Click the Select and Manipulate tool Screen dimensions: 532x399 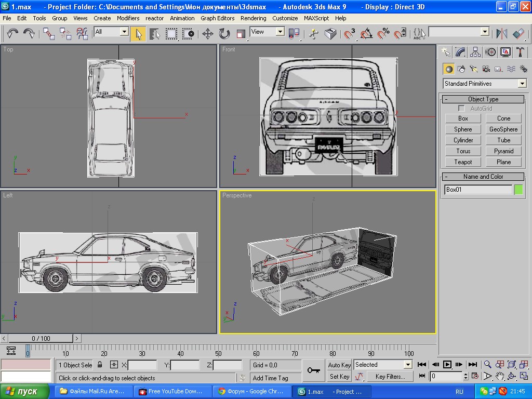[313, 34]
